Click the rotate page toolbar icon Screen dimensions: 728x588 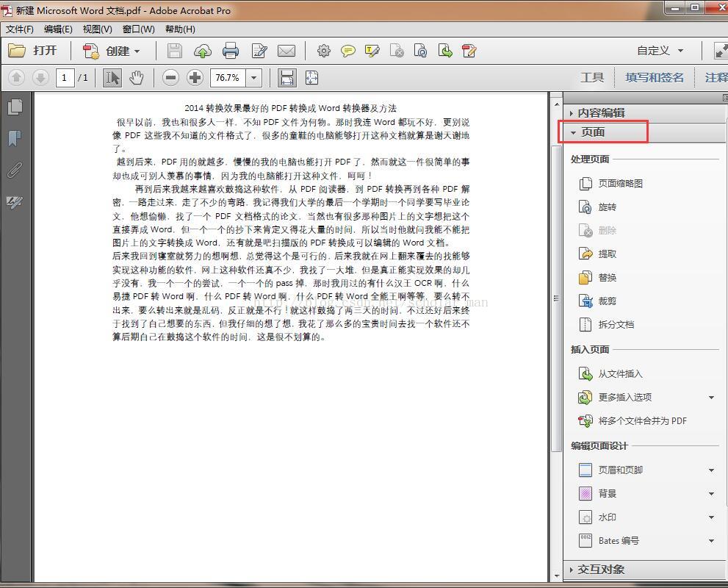click(420, 51)
